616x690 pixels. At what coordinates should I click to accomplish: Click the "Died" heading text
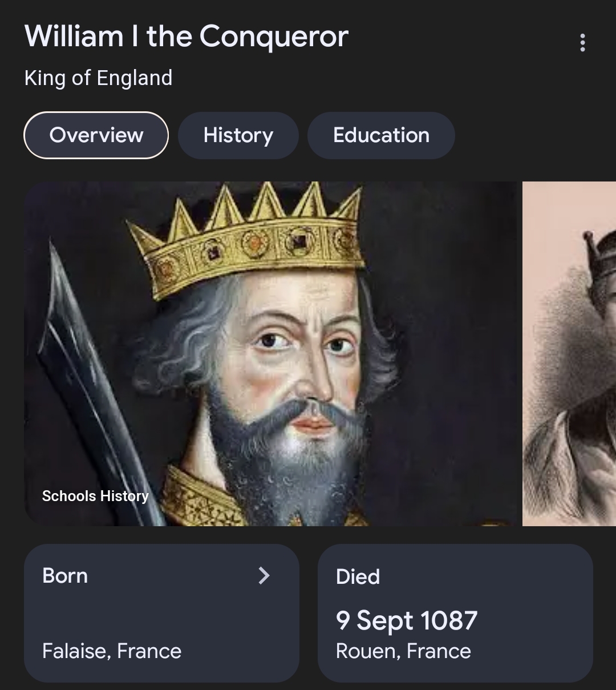tap(358, 576)
